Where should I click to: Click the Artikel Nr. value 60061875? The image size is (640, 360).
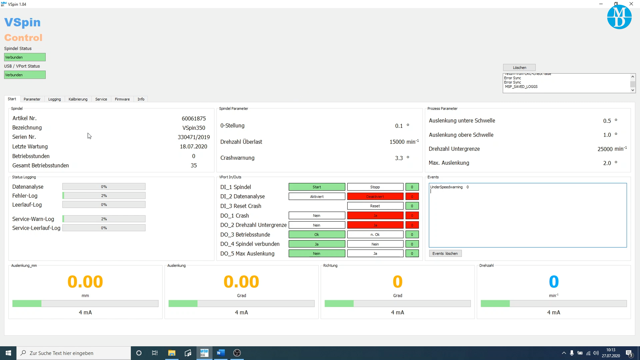point(193,118)
